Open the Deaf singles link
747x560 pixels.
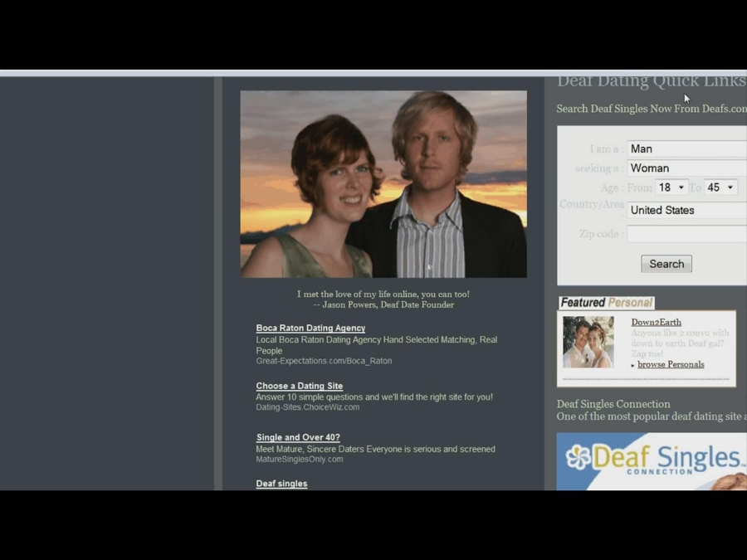[x=281, y=484]
